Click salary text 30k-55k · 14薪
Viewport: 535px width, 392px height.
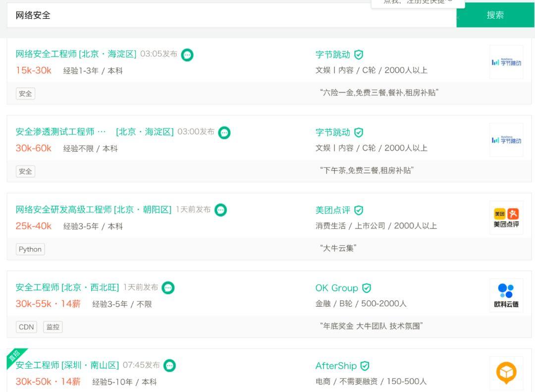[48, 304]
